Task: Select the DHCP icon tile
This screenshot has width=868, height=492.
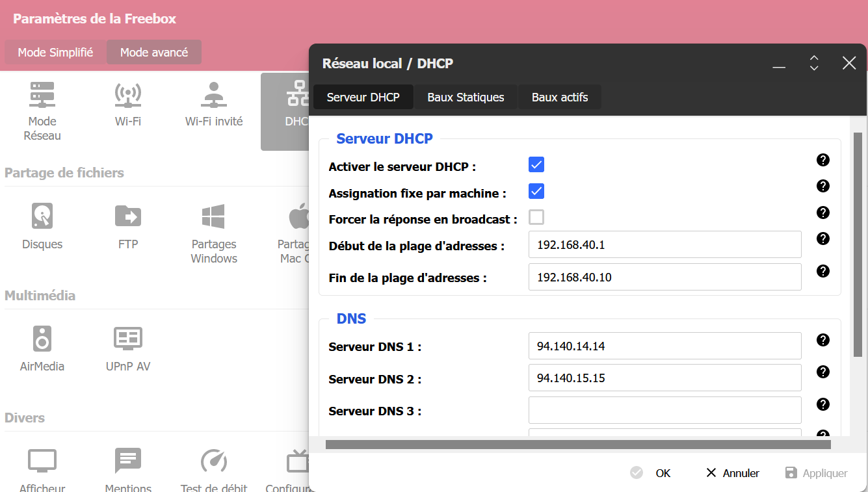Action: tap(285, 111)
